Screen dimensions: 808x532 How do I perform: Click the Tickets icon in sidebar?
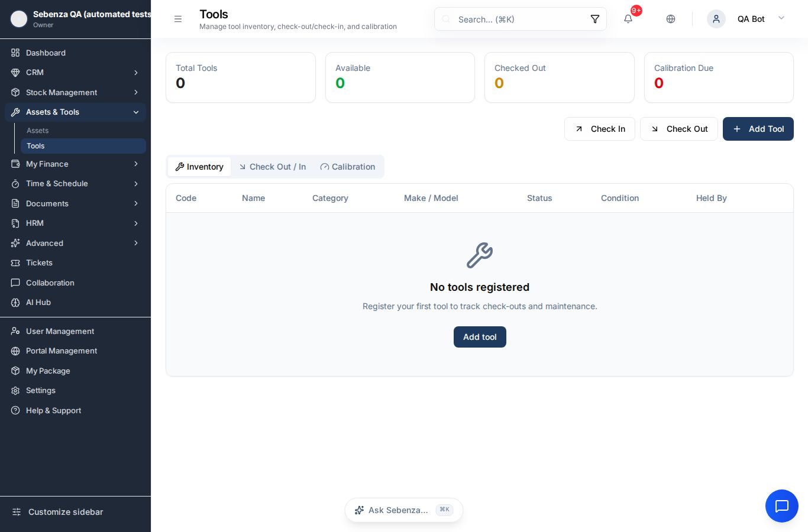(15, 262)
